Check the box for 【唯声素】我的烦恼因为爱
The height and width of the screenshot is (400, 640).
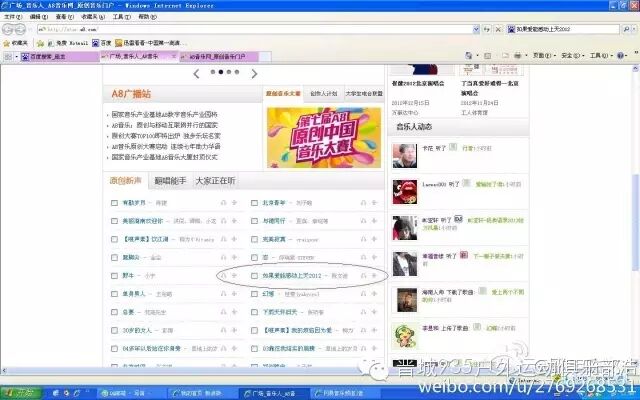254,330
